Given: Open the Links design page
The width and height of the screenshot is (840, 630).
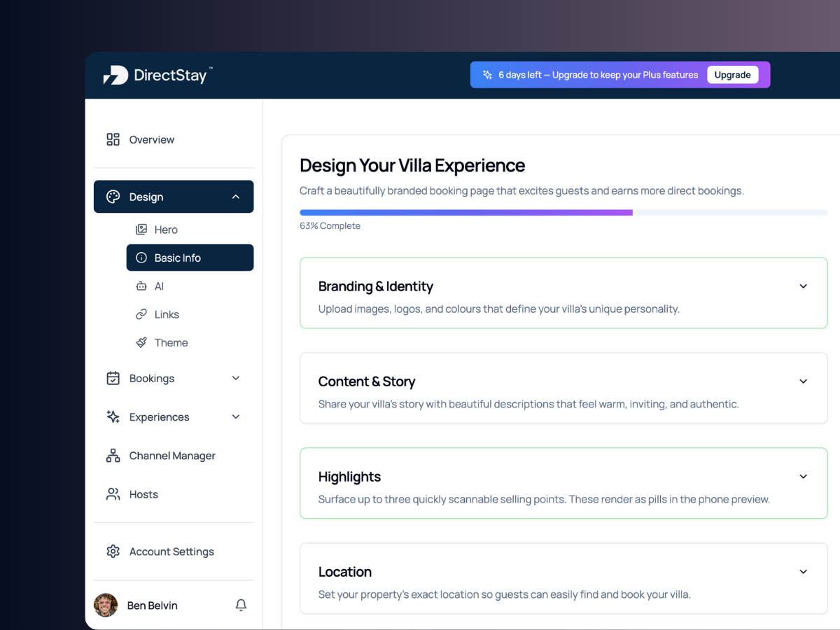Looking at the screenshot, I should (167, 314).
